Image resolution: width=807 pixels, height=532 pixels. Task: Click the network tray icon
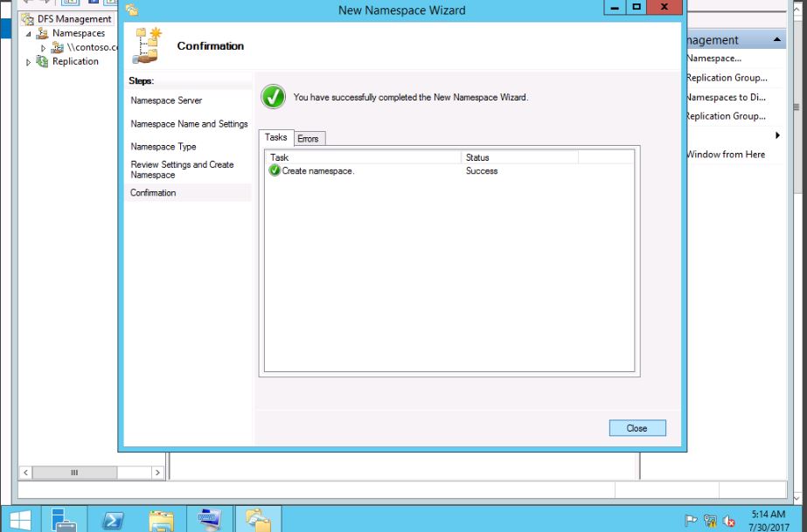710,521
